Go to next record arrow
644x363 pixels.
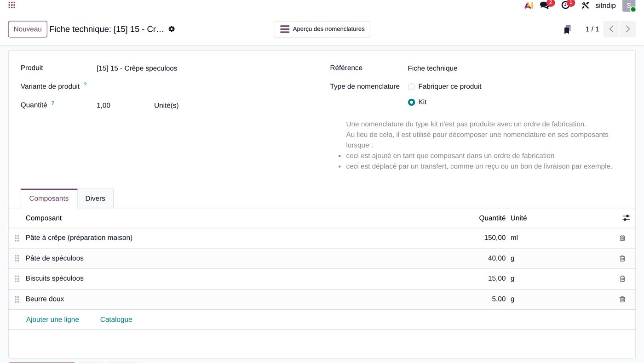coord(627,29)
